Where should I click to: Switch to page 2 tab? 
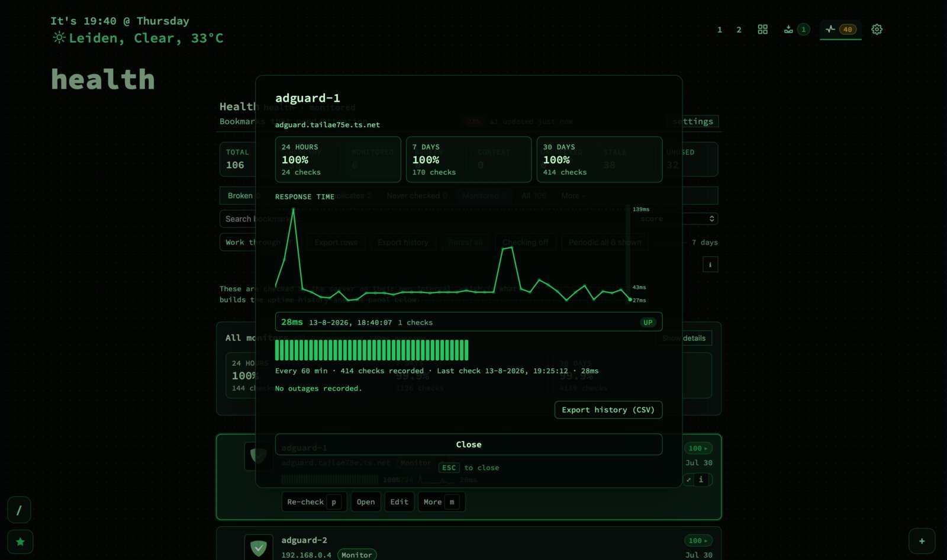pos(739,30)
